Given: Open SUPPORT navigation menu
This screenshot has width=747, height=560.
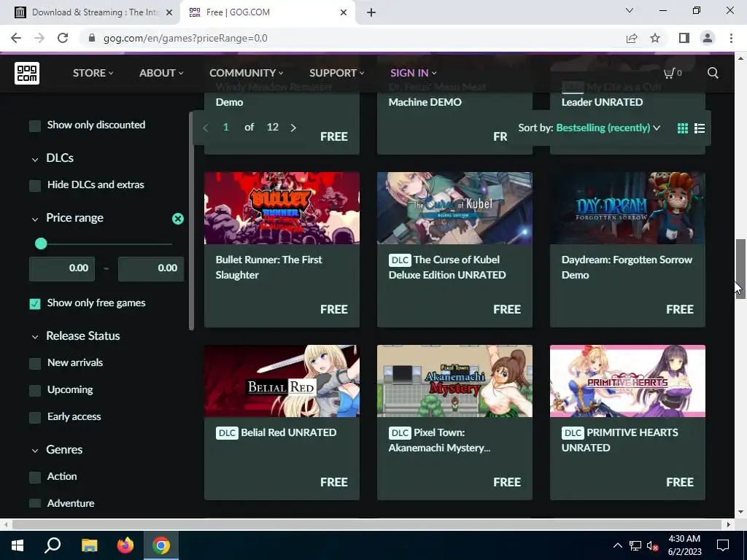Looking at the screenshot, I should click(x=337, y=73).
